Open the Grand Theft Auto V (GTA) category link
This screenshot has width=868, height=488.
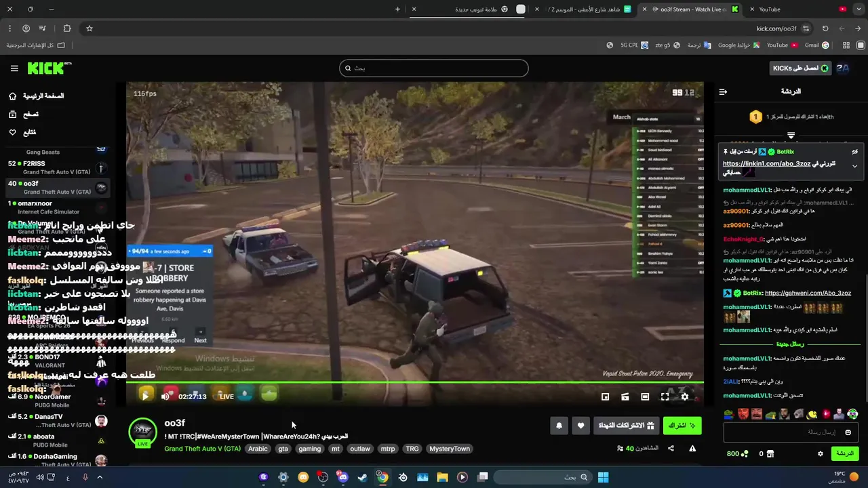(x=202, y=449)
